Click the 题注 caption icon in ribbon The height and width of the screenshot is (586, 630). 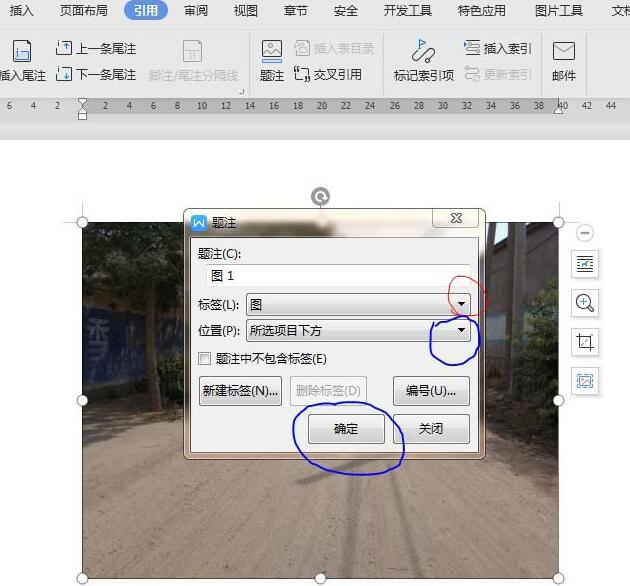[272, 51]
